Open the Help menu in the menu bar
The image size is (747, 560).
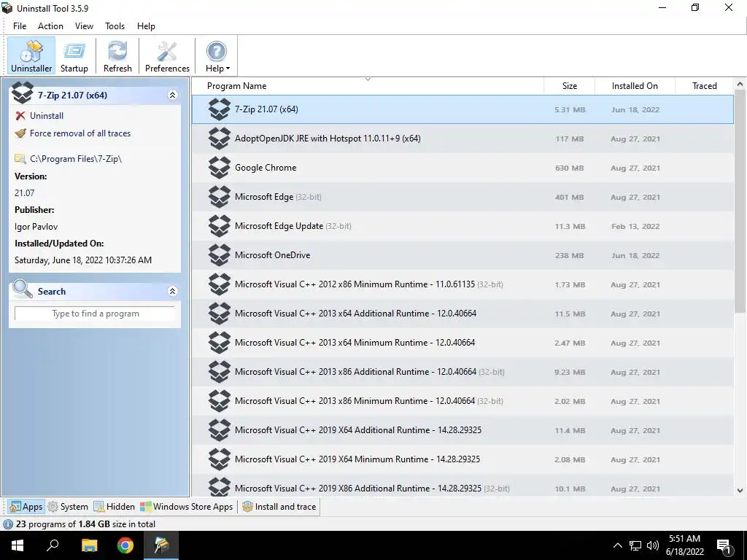pyautogui.click(x=146, y=26)
